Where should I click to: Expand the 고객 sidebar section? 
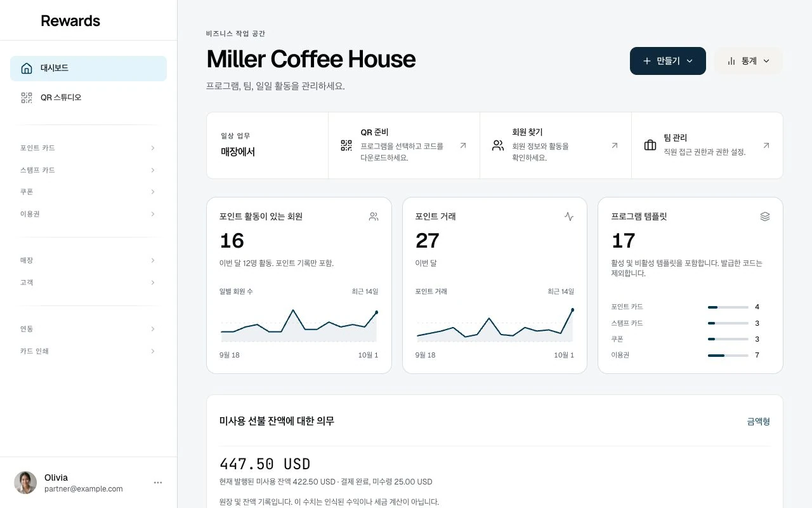88,283
